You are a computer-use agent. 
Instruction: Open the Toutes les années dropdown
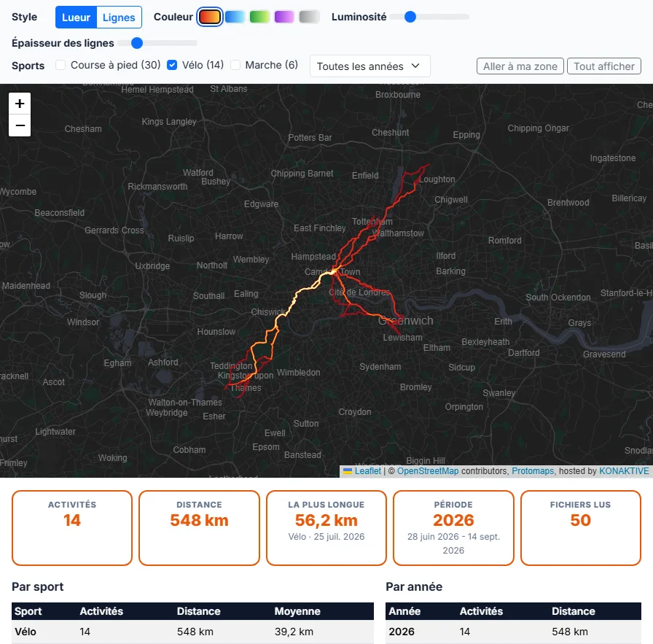coord(369,66)
